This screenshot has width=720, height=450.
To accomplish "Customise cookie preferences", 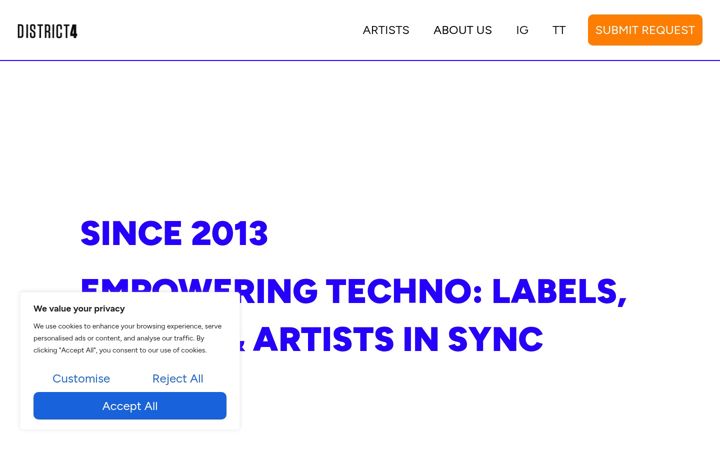I will [x=81, y=378].
